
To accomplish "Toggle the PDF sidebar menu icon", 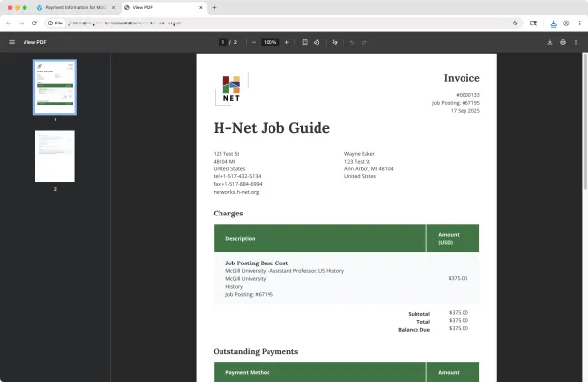I will (x=12, y=42).
